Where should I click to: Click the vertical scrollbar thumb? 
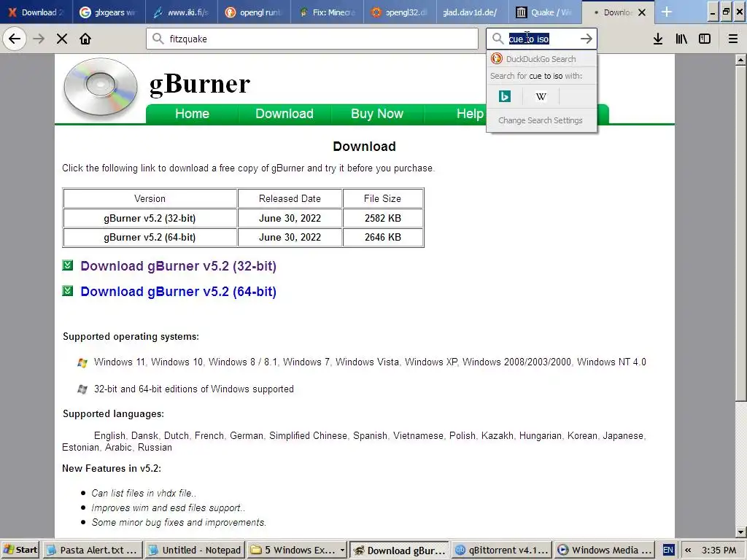point(740,233)
